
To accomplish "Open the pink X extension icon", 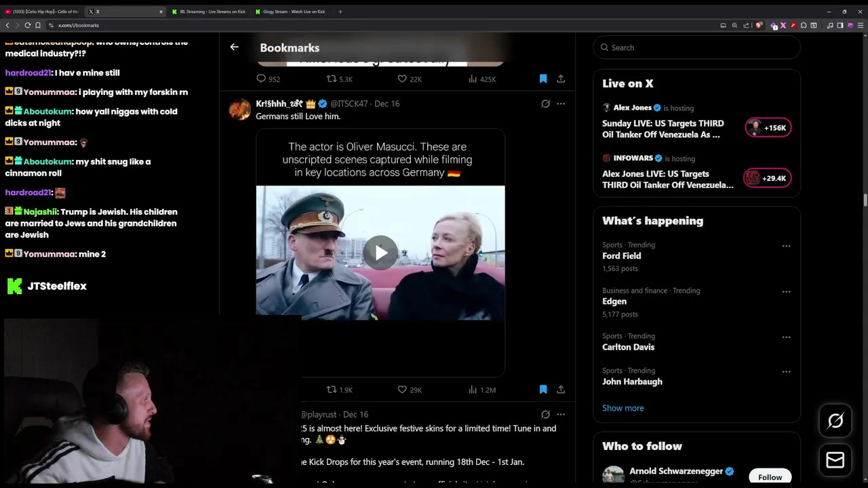I will click(x=783, y=25).
